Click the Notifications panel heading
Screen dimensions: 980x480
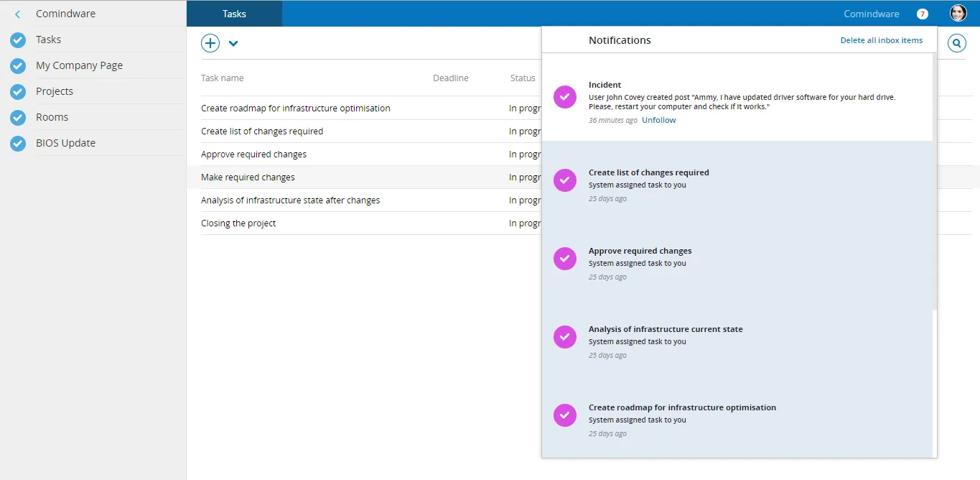pos(620,40)
